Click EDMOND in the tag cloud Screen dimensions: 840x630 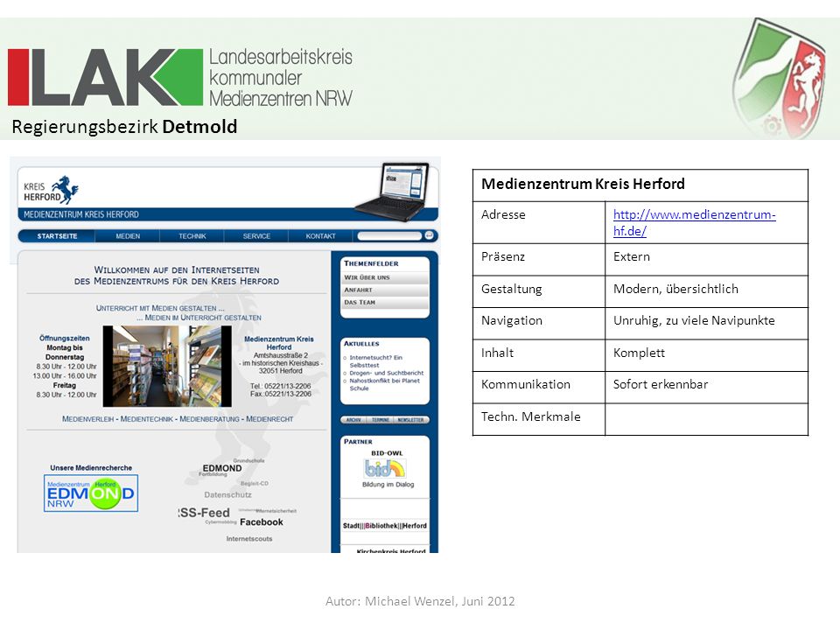pyautogui.click(x=221, y=468)
